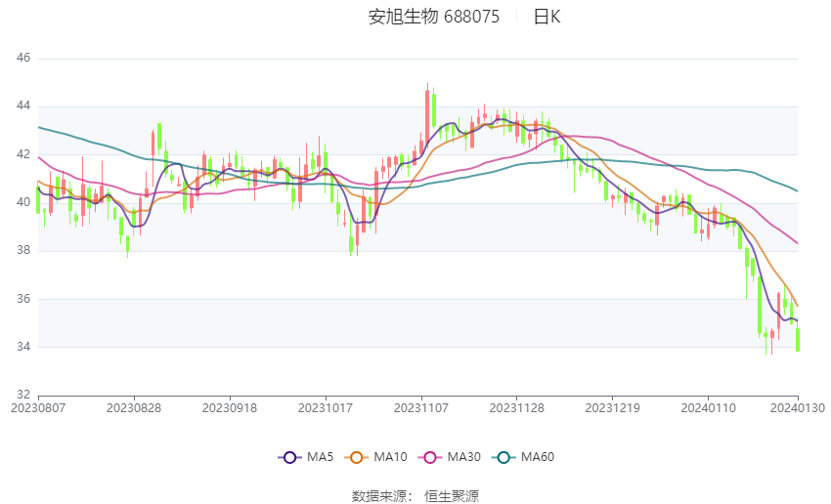Image resolution: width=831 pixels, height=504 pixels.
Task: Select the 20230828 date axis label
Action: click(134, 408)
